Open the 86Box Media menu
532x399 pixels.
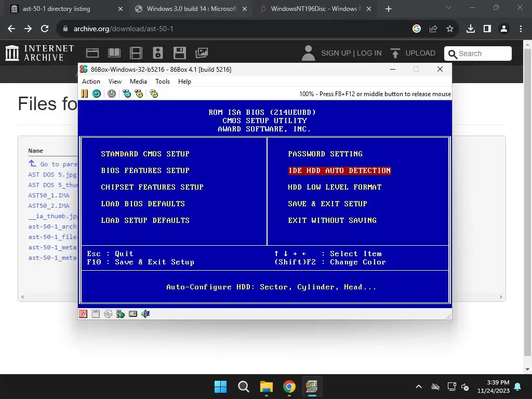tap(138, 82)
